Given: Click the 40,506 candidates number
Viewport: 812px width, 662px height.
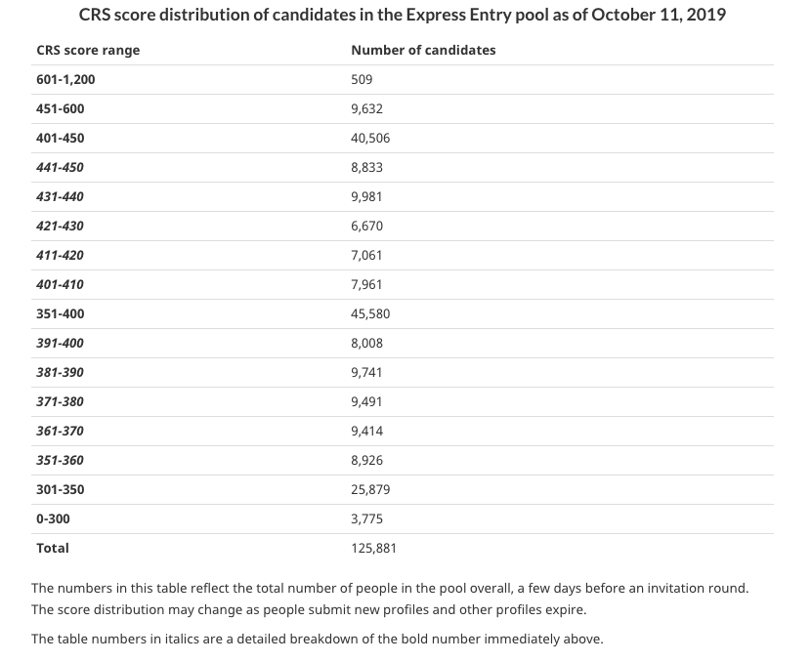Looking at the screenshot, I should (370, 138).
